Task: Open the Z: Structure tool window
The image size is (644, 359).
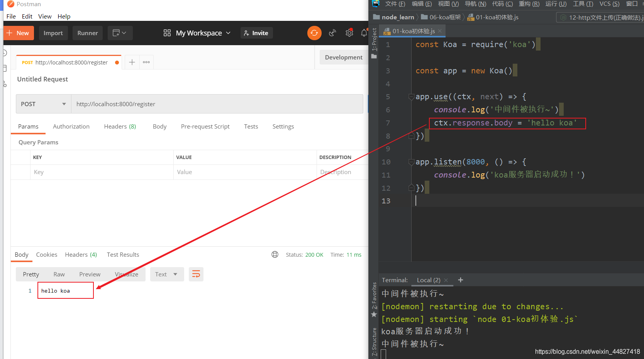Action: point(374,342)
